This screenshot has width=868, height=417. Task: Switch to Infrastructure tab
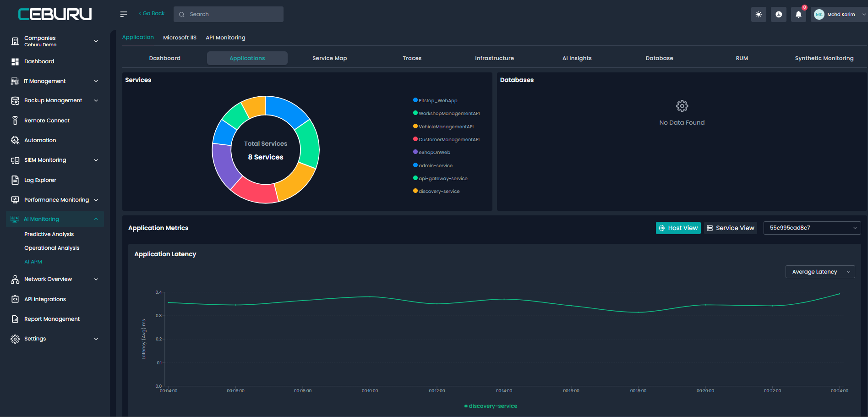(495, 58)
